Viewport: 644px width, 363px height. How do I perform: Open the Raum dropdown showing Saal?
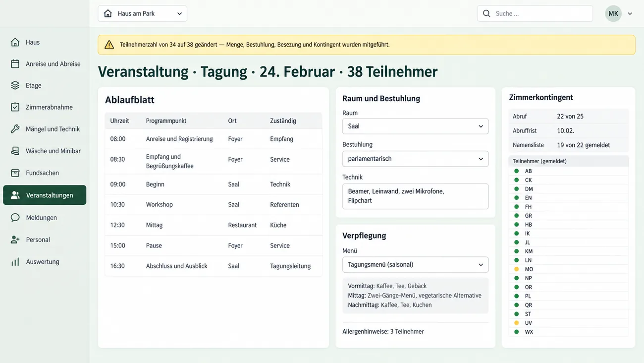[x=415, y=126]
